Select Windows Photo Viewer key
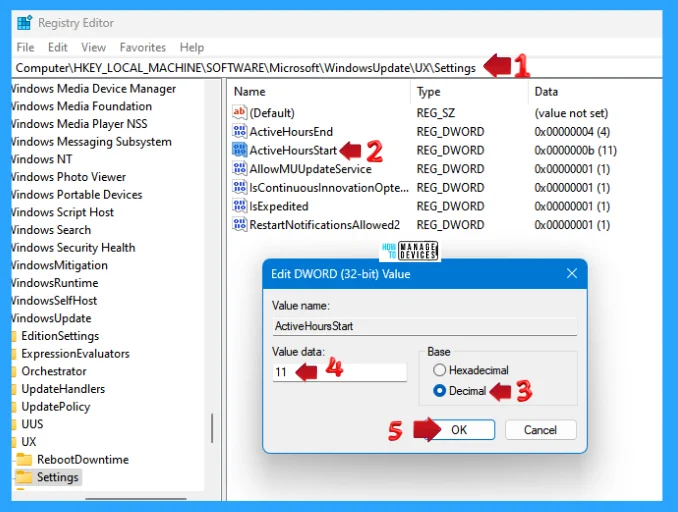Viewport: 678px width, 512px height. [68, 176]
